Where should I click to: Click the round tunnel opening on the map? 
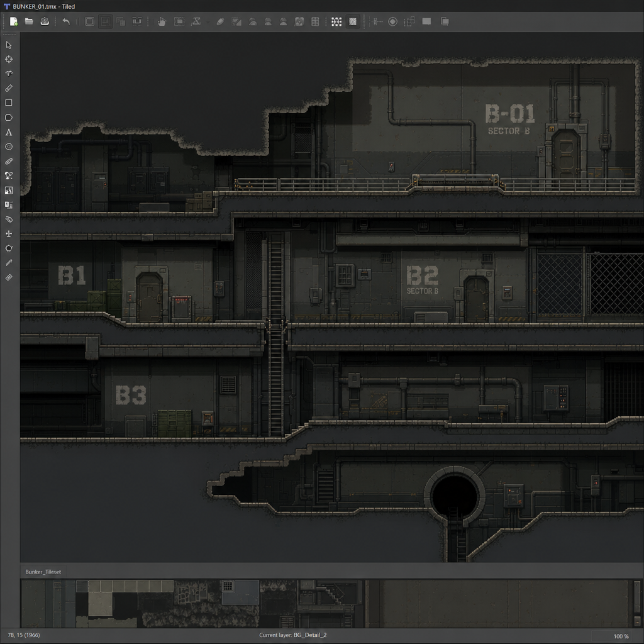455,495
